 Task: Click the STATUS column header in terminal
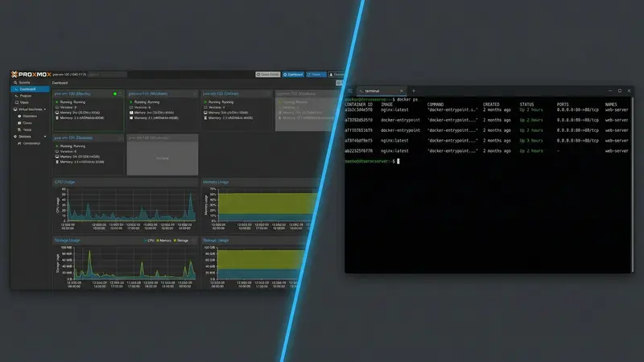[526, 105]
